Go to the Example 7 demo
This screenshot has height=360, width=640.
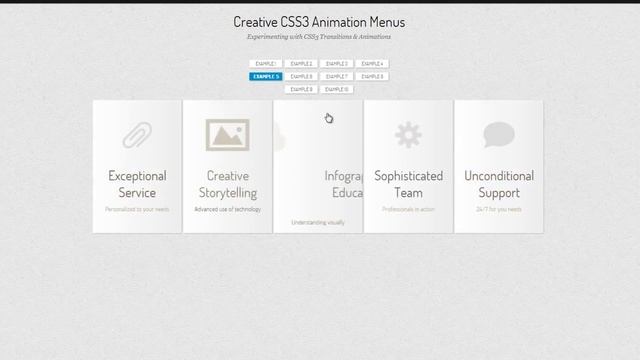click(x=337, y=76)
